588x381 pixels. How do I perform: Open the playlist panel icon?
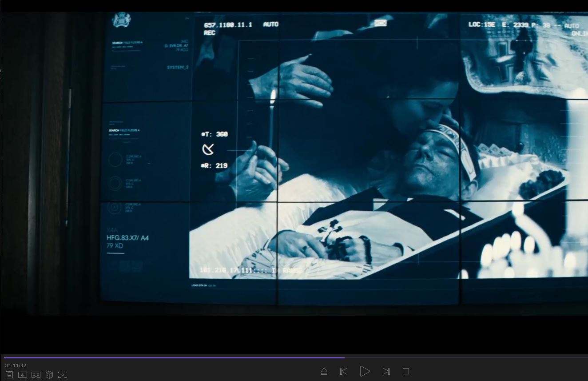pos(9,375)
